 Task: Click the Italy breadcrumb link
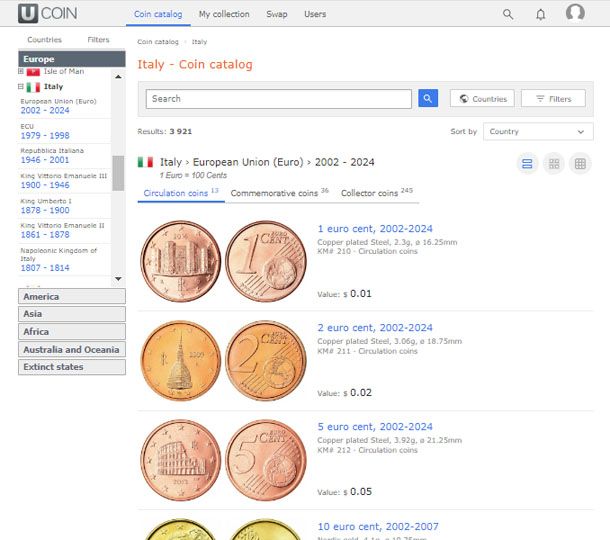tap(199, 42)
